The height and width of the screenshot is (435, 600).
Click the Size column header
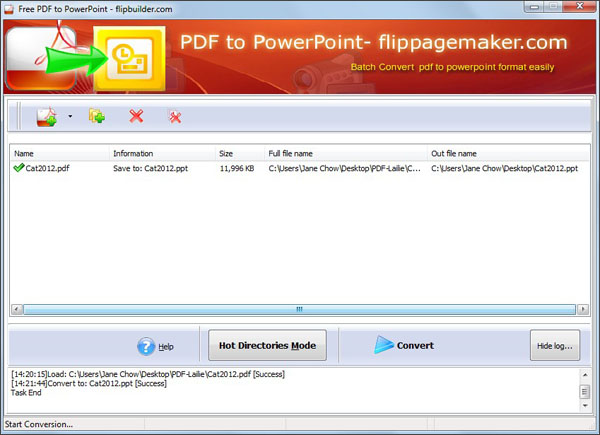(x=240, y=153)
